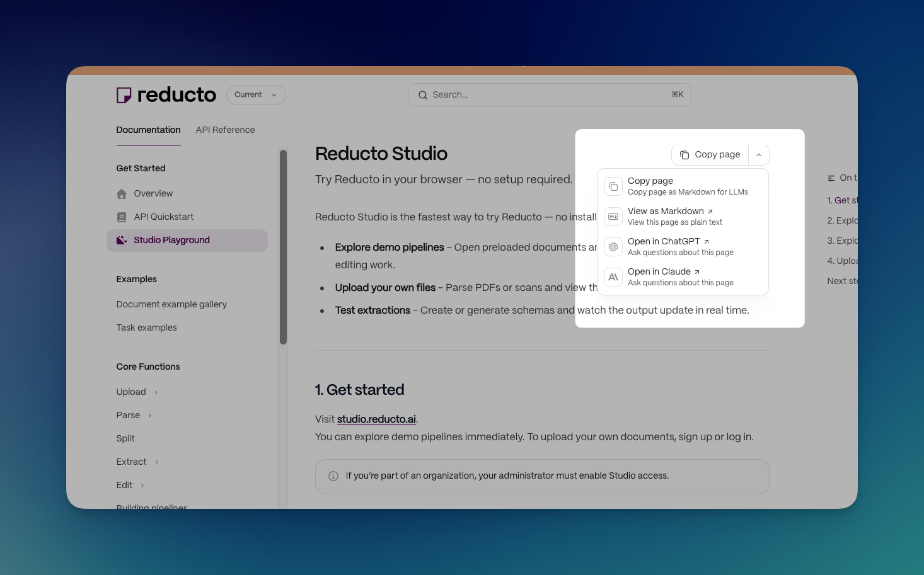Click the Overview home icon
924x575 pixels.
point(122,194)
